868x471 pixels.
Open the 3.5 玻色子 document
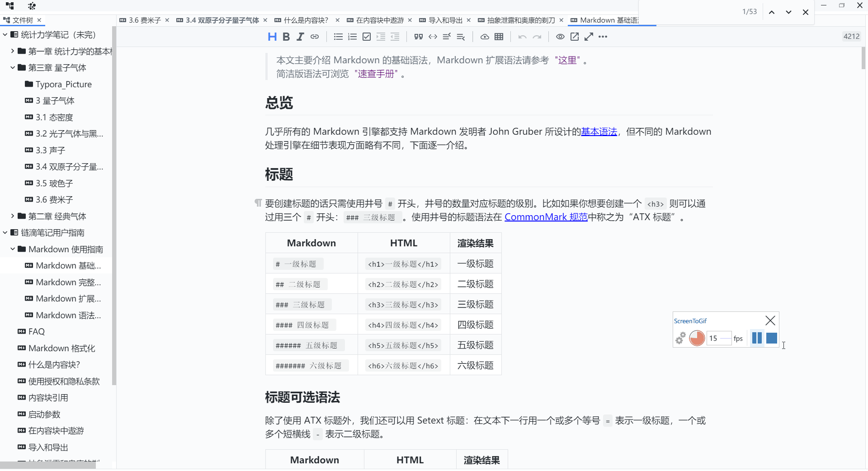49,183
